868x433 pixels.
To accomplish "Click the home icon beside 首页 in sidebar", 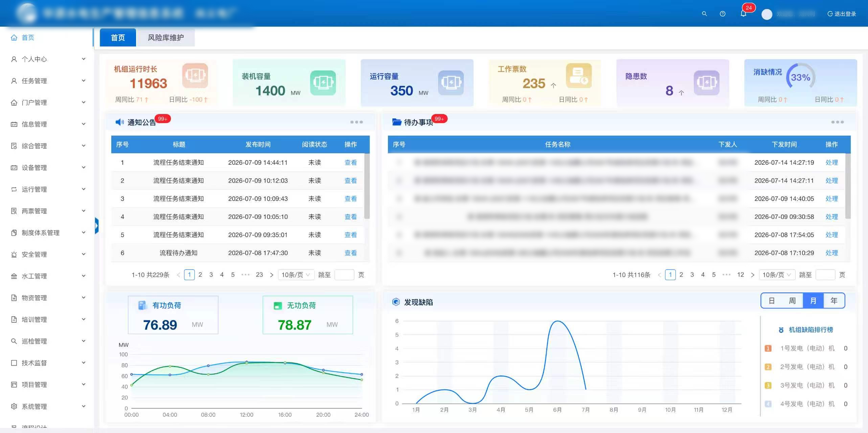I will [14, 38].
